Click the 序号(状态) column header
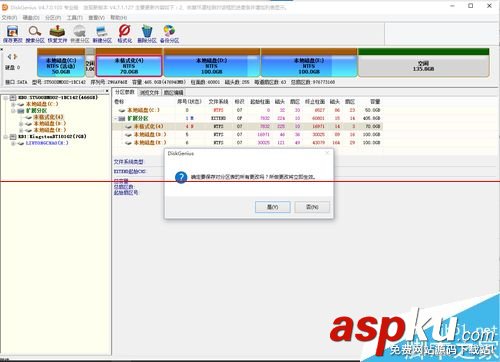Image resolution: width=500 pixels, height=362 pixels. pyautogui.click(x=189, y=102)
